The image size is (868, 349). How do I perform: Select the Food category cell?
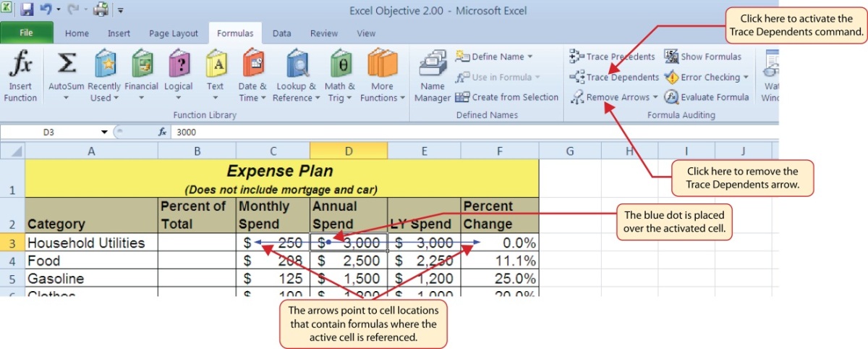click(91, 261)
